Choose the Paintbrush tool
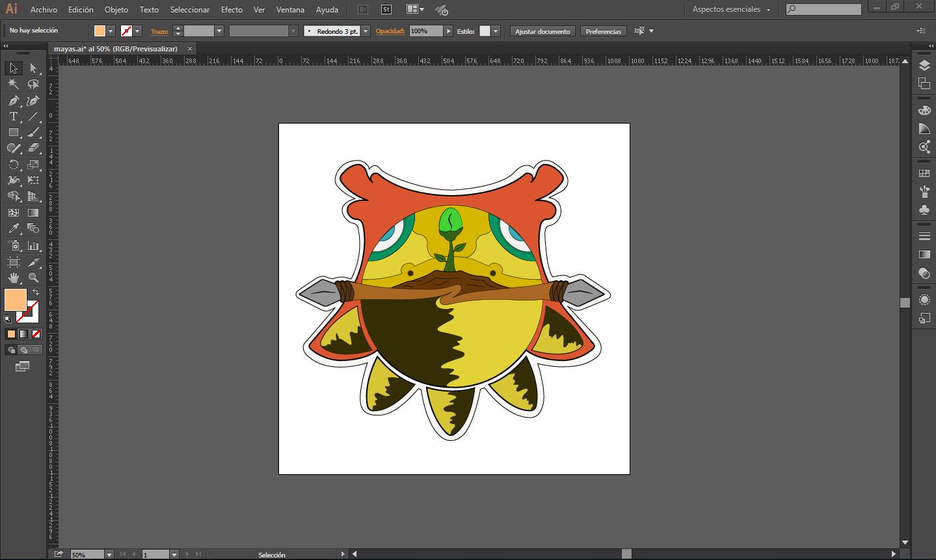The width and height of the screenshot is (936, 560). (x=33, y=132)
